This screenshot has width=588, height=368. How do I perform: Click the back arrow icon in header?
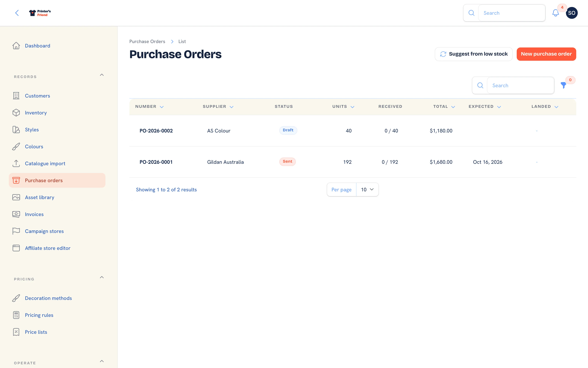17,13
